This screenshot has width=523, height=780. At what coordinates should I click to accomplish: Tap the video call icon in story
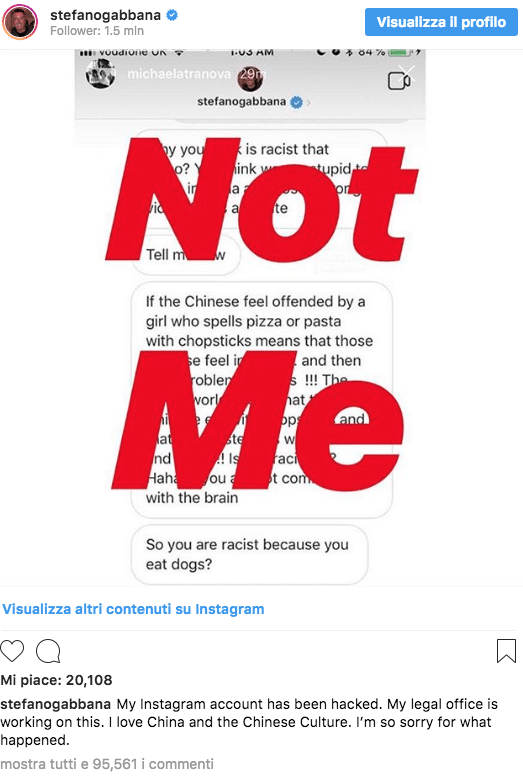click(399, 81)
